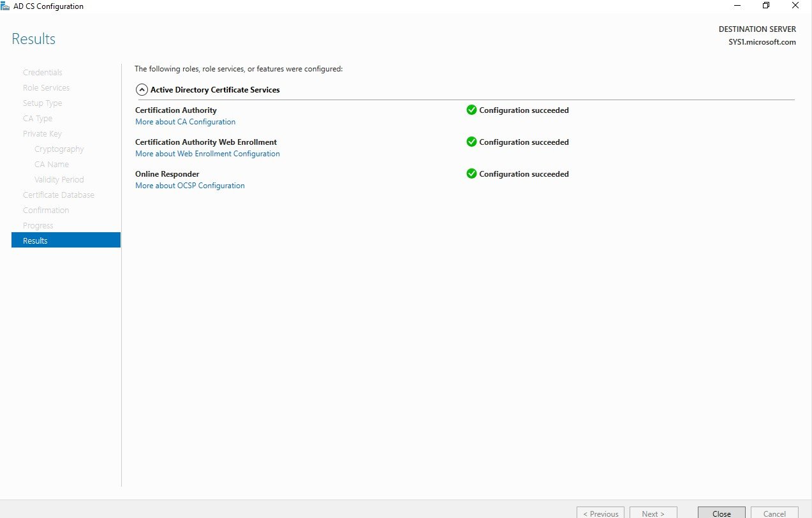Click the Active Directory Certificate Services title
Viewport: 812px width, 518px height.
click(215, 90)
